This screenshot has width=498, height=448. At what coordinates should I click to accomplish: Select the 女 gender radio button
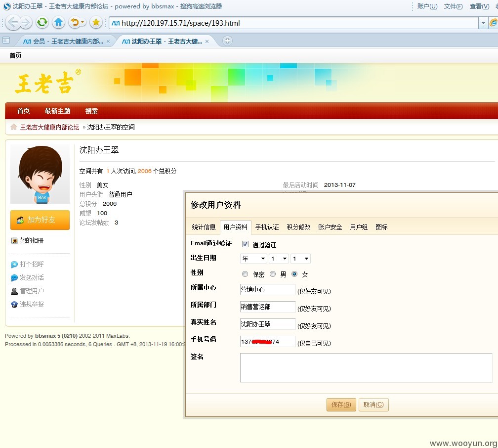click(x=294, y=274)
